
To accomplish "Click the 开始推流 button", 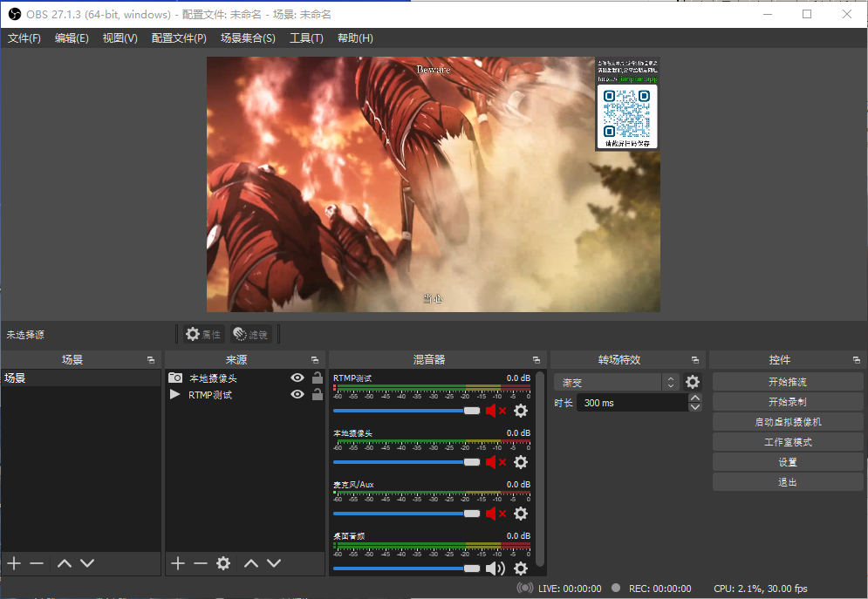I will click(x=787, y=382).
